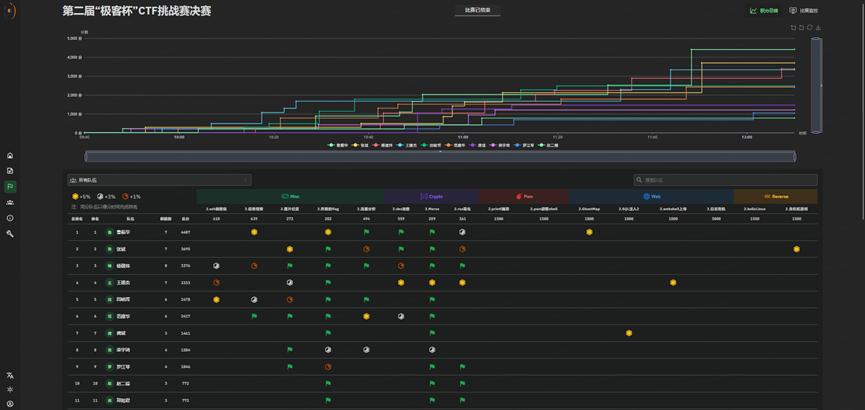Click the language translate icon in sidebar
865x410 pixels.
[10, 375]
